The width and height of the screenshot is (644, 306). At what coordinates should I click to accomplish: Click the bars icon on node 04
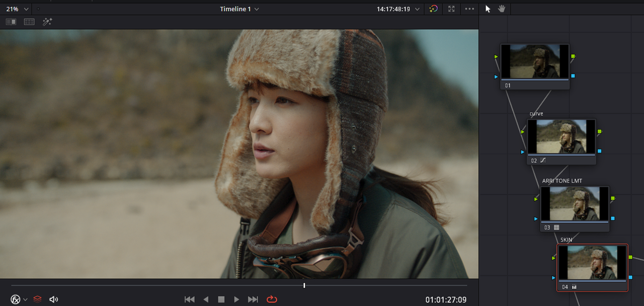(x=574, y=287)
